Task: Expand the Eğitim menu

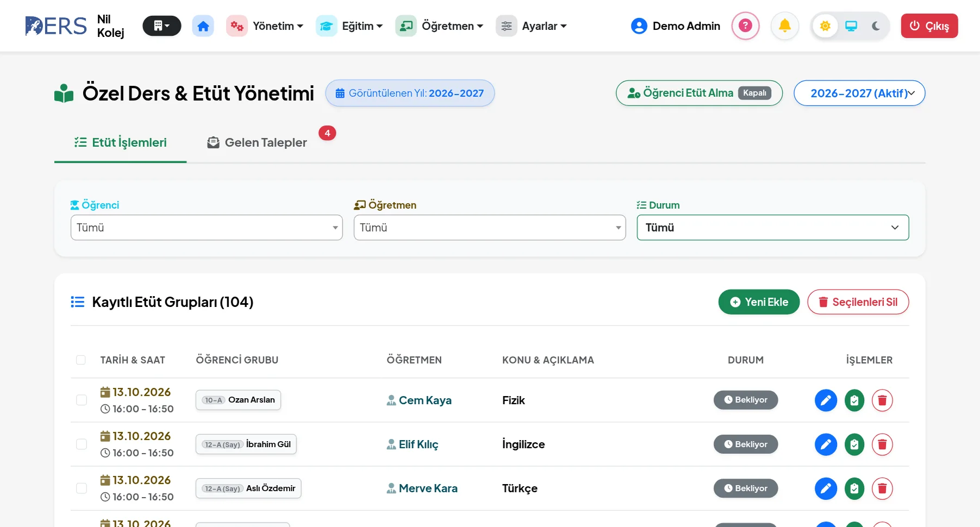Action: pos(349,26)
